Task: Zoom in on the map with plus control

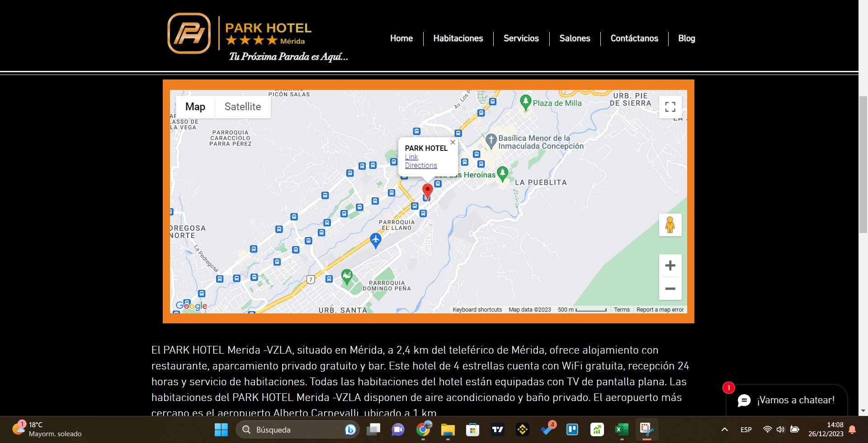Action: pos(670,265)
